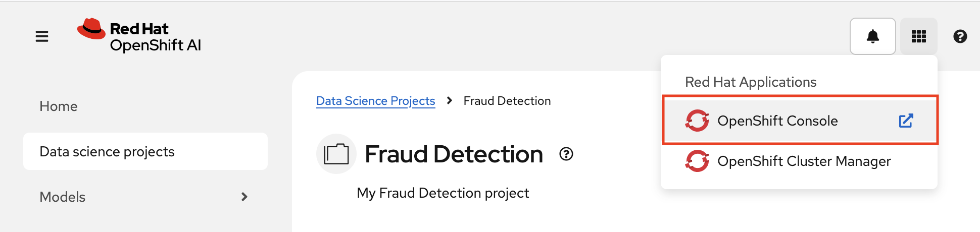Toggle the hamburger navigation menu
This screenshot has width=980, height=232.
(x=42, y=36)
